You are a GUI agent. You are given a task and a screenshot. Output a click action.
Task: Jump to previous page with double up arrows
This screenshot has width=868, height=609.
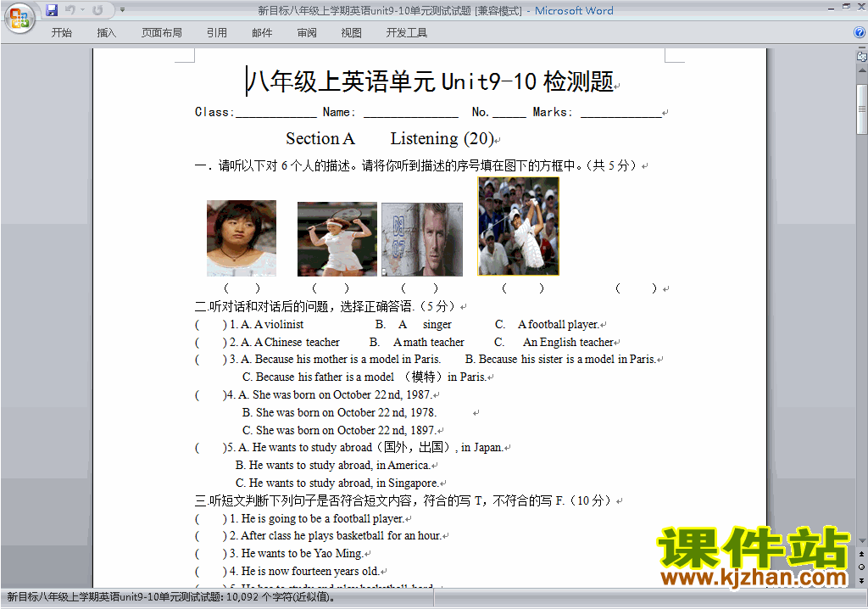click(861, 554)
